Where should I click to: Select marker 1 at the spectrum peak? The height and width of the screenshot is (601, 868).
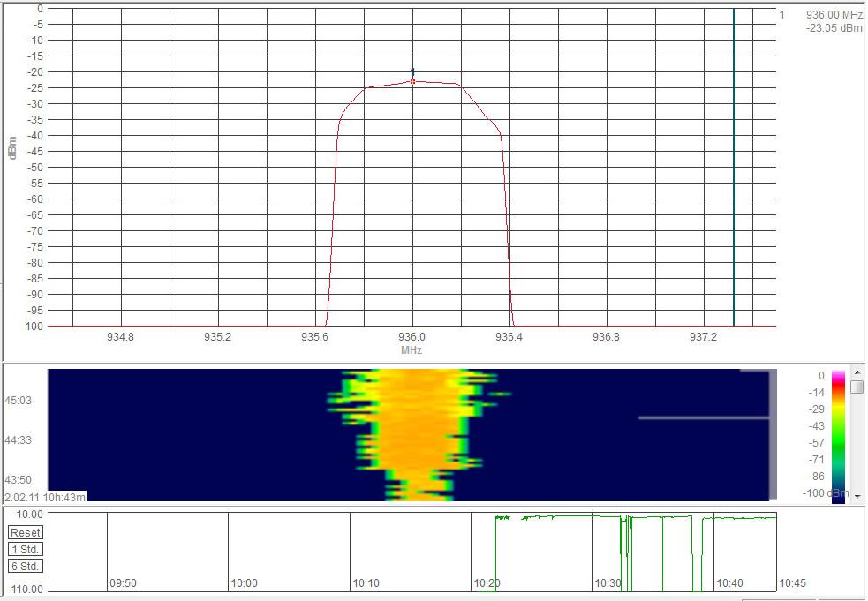pos(413,81)
